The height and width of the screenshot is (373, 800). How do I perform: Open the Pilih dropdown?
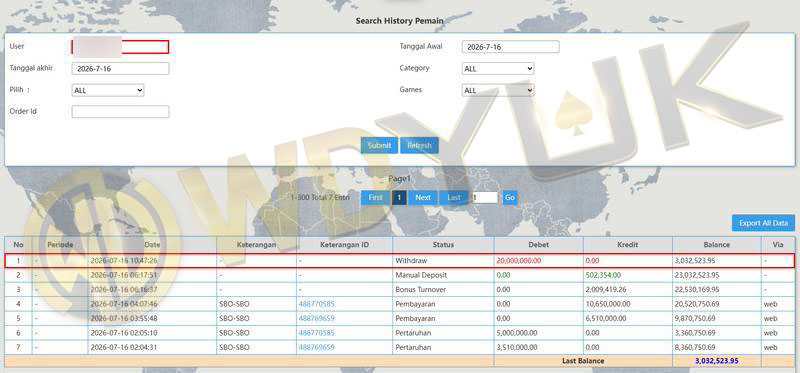[x=108, y=90]
